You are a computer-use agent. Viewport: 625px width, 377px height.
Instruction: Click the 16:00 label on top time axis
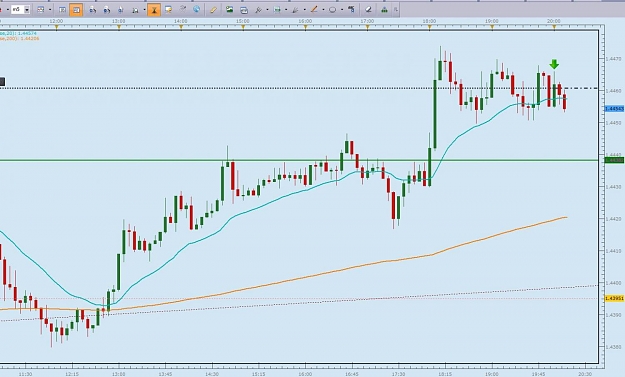point(305,21)
